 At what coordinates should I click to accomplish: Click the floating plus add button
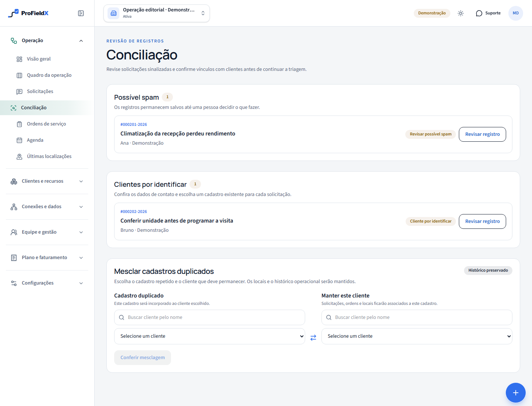tap(516, 393)
